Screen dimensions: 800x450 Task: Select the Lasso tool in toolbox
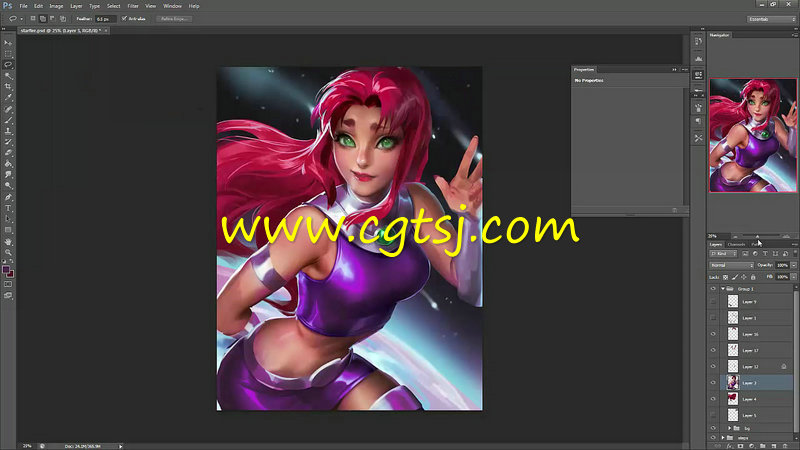click(x=8, y=65)
